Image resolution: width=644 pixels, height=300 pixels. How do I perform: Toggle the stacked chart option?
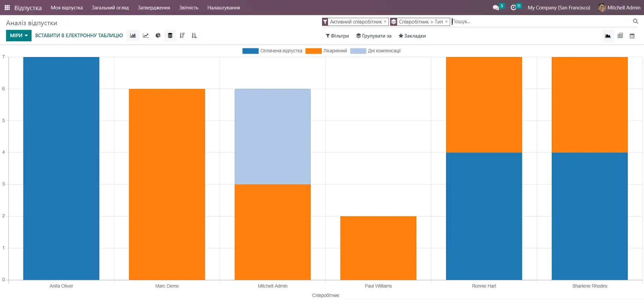coord(170,36)
